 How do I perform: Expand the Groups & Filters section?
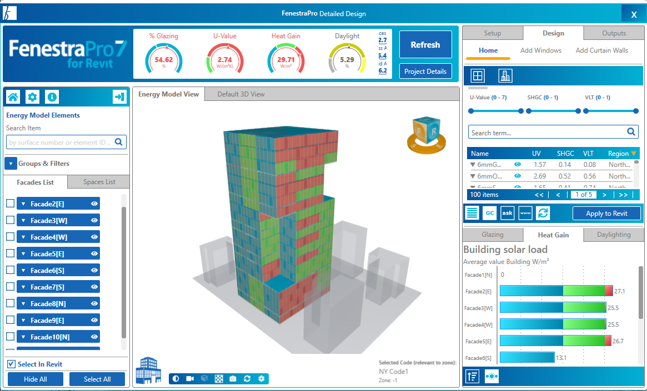pos(11,163)
